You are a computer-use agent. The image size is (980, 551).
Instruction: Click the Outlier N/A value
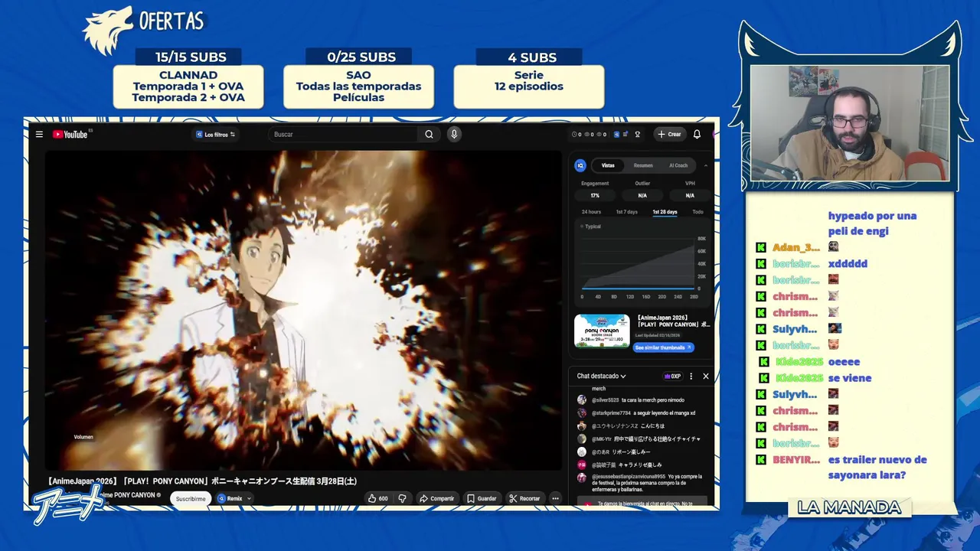(x=642, y=196)
